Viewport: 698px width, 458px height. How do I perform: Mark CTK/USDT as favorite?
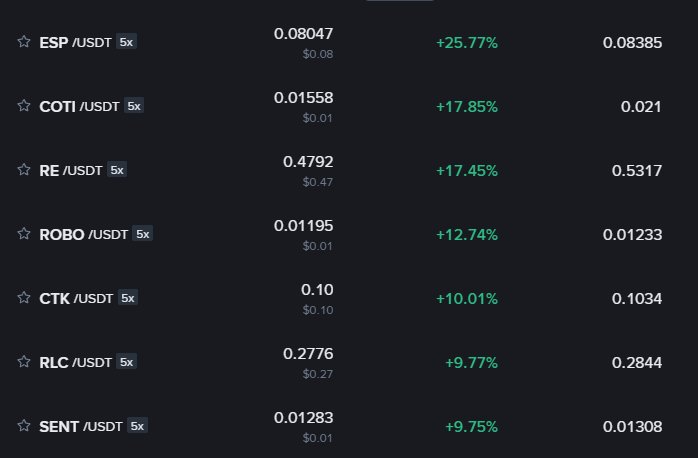[24, 297]
